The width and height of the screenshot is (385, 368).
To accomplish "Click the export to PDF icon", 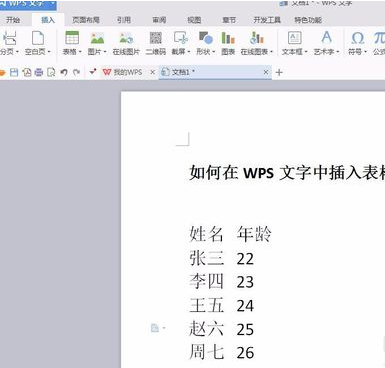I will coord(27,72).
